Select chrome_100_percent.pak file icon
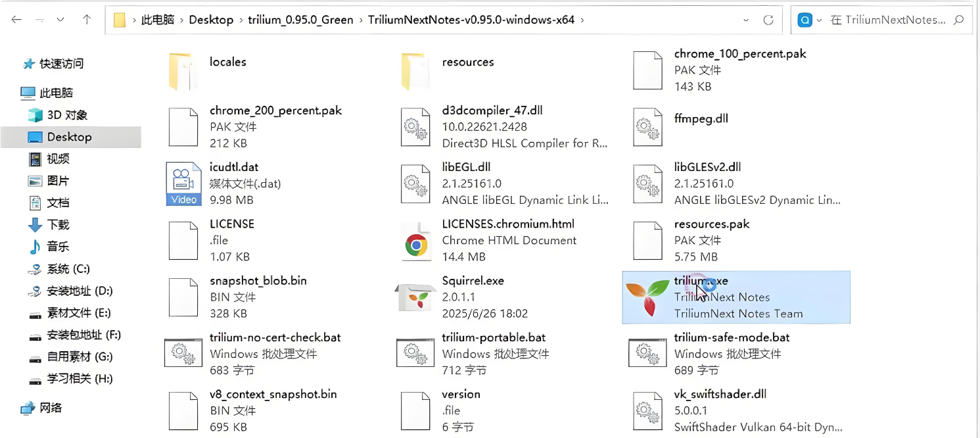This screenshot has width=980, height=438. click(x=647, y=70)
